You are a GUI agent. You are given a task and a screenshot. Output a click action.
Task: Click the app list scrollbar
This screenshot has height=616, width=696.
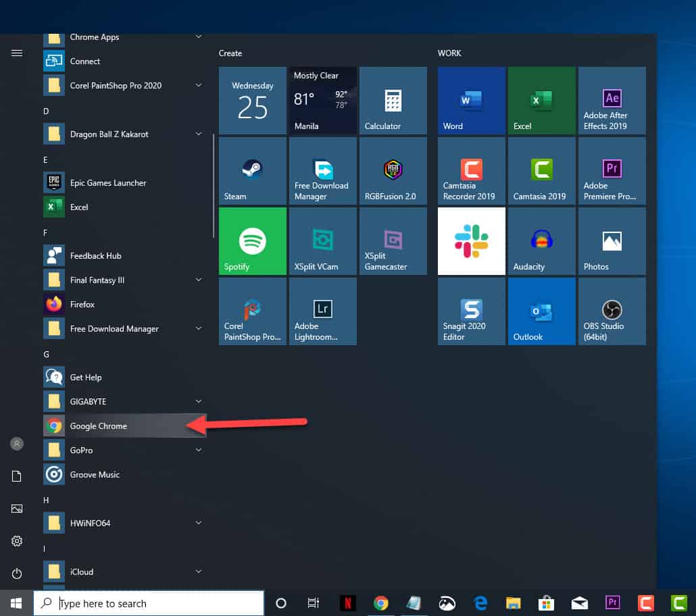click(214, 186)
